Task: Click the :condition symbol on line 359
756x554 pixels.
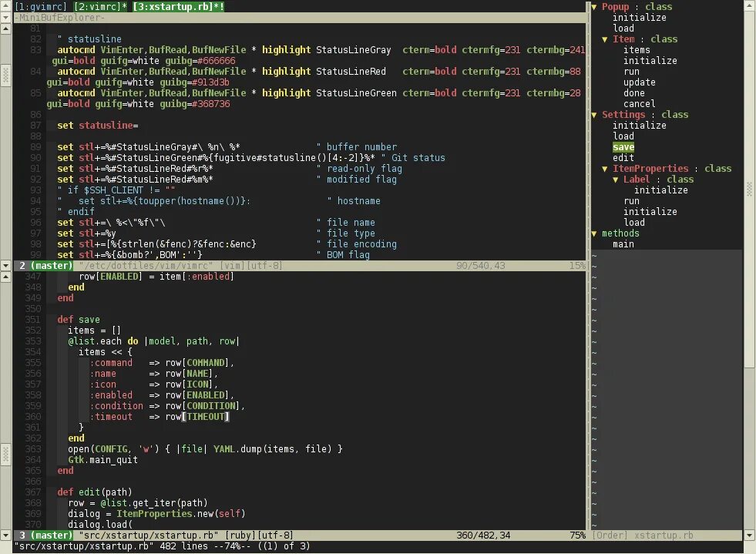Action: coord(116,406)
